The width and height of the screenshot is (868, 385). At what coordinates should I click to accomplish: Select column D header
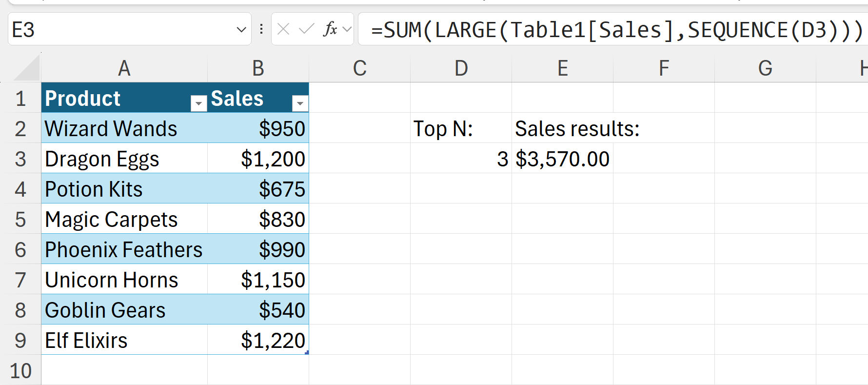pos(461,68)
